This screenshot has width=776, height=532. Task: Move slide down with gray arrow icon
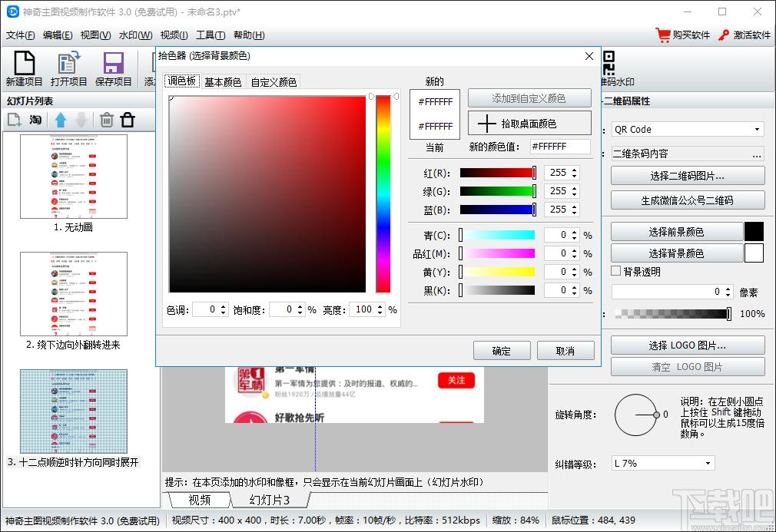pyautogui.click(x=81, y=120)
